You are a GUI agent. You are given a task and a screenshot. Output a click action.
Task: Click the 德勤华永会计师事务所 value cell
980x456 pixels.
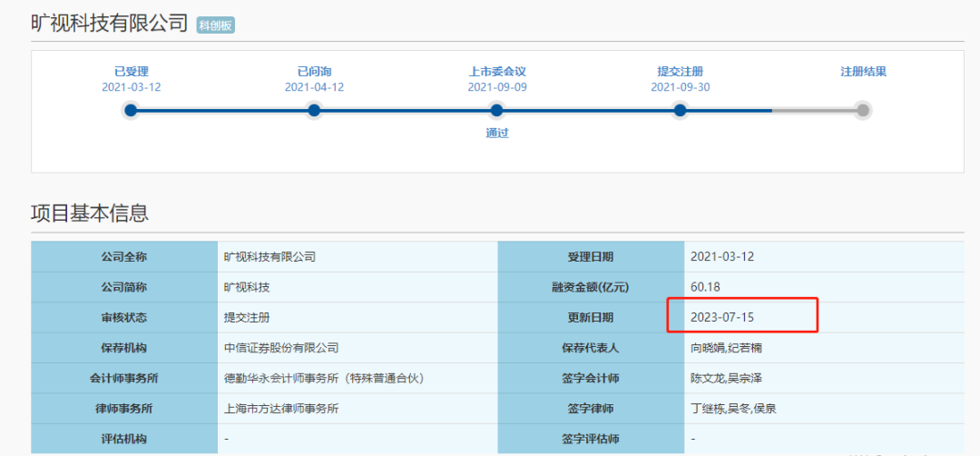pos(358,379)
